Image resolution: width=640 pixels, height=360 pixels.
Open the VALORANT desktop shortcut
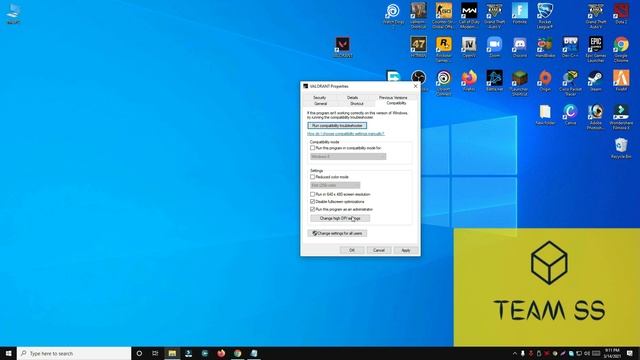click(x=342, y=47)
